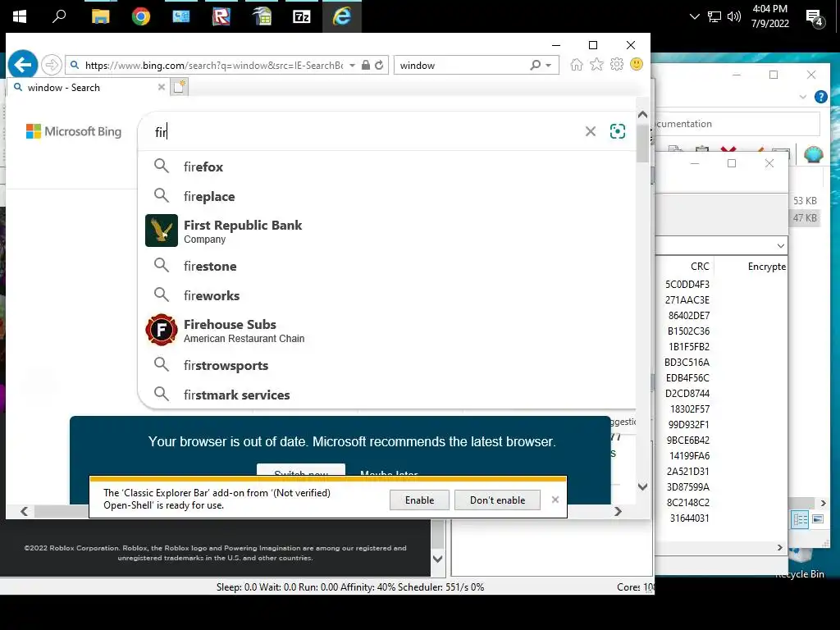This screenshot has width=840, height=630.
Task: Close the 'window - Search' tab
Action: [x=162, y=87]
